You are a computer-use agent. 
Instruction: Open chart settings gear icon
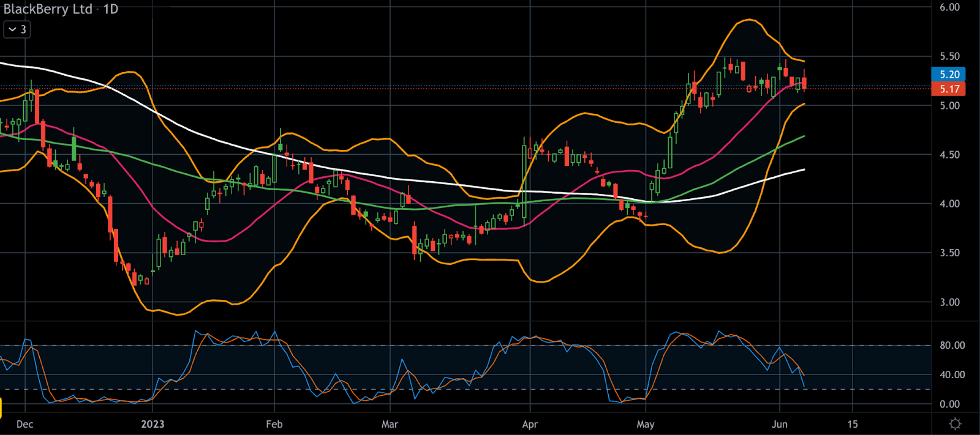(x=955, y=423)
